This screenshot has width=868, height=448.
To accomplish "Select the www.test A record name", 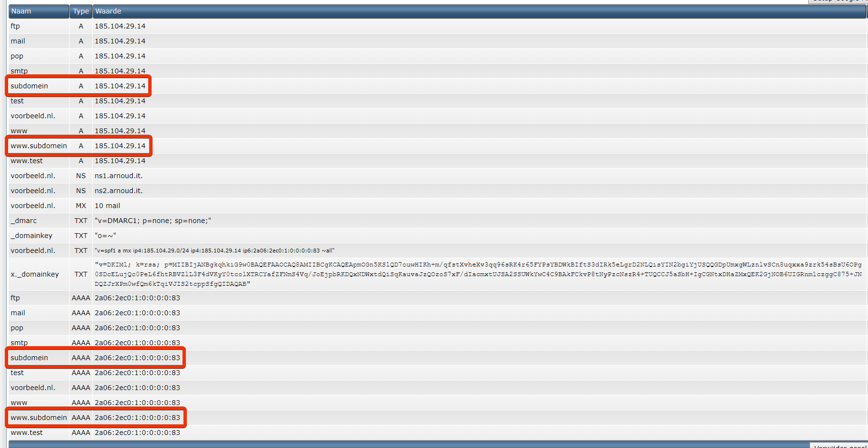I will pyautogui.click(x=27, y=161).
